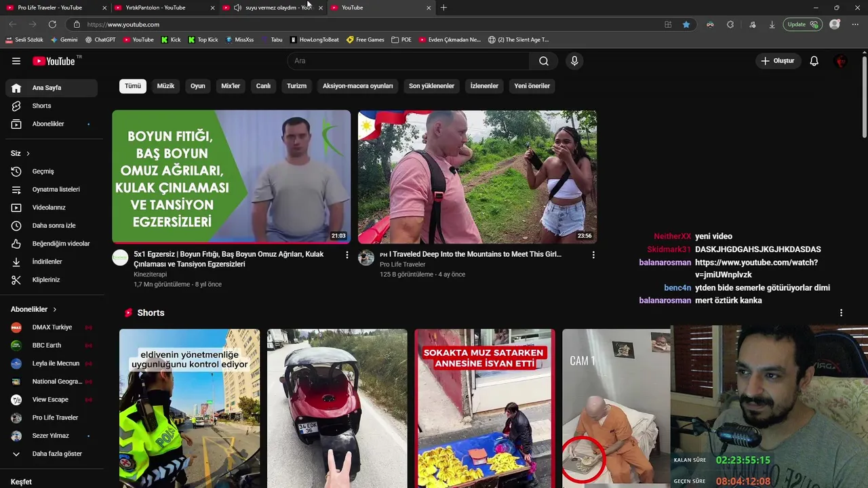Image resolution: width=868 pixels, height=488 pixels.
Task: Open the boyun fıtığı egzersizleri thumbnail
Action: click(231, 177)
